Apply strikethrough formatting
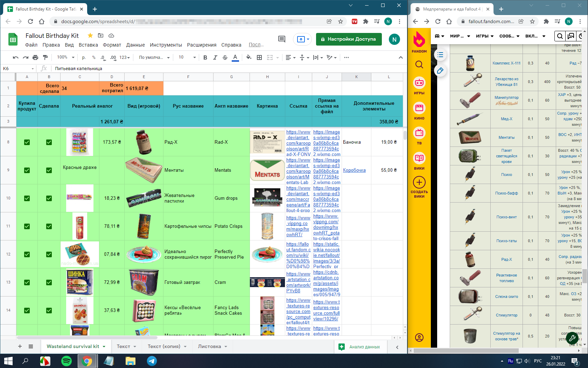Viewport: 588px width, 368px height. pos(225,57)
